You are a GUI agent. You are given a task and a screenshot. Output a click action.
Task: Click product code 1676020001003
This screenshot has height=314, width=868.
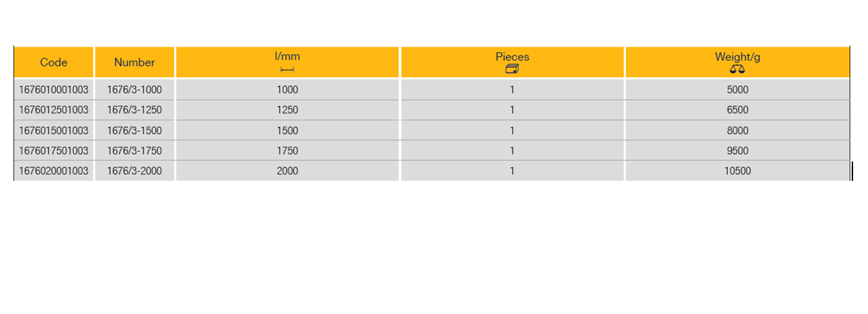coord(55,171)
